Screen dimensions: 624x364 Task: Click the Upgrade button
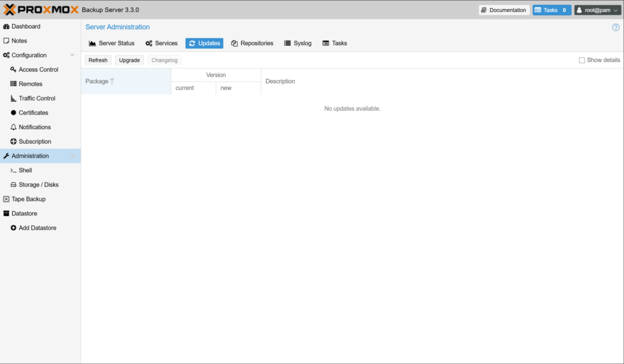[x=129, y=60]
